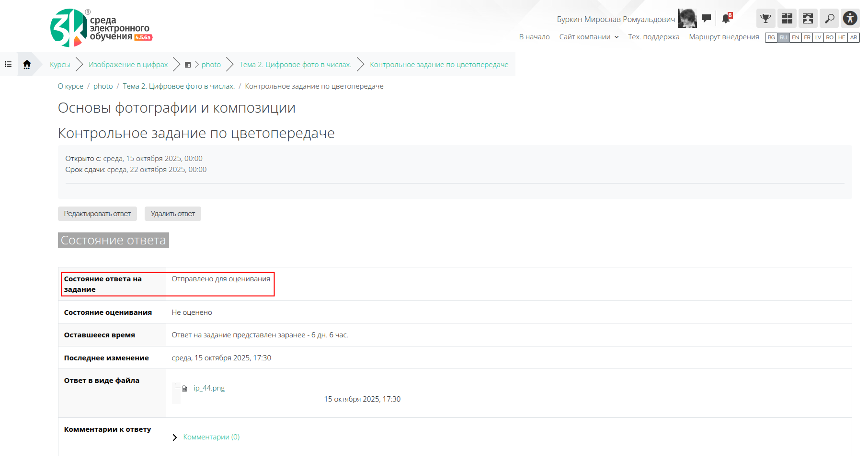Image resolution: width=868 pixels, height=461 pixels.
Task: Switch site language to FR
Action: click(x=807, y=37)
